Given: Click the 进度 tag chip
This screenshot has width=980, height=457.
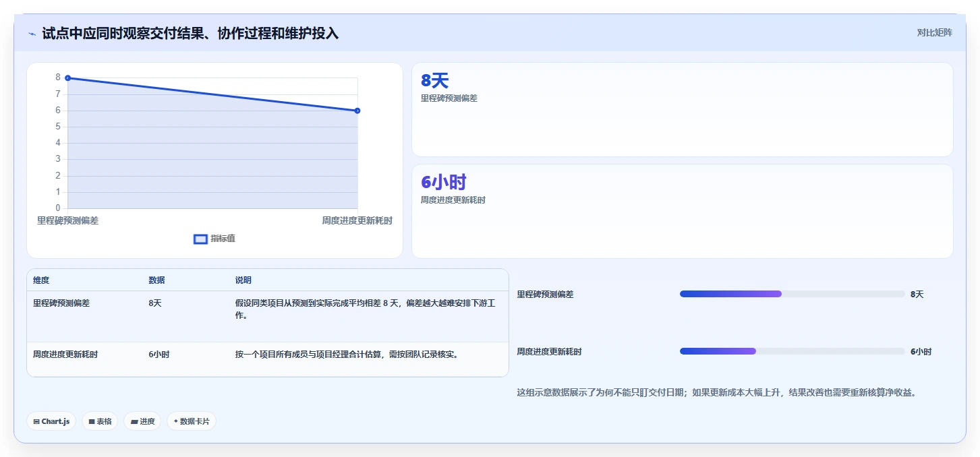Looking at the screenshot, I should 142,421.
